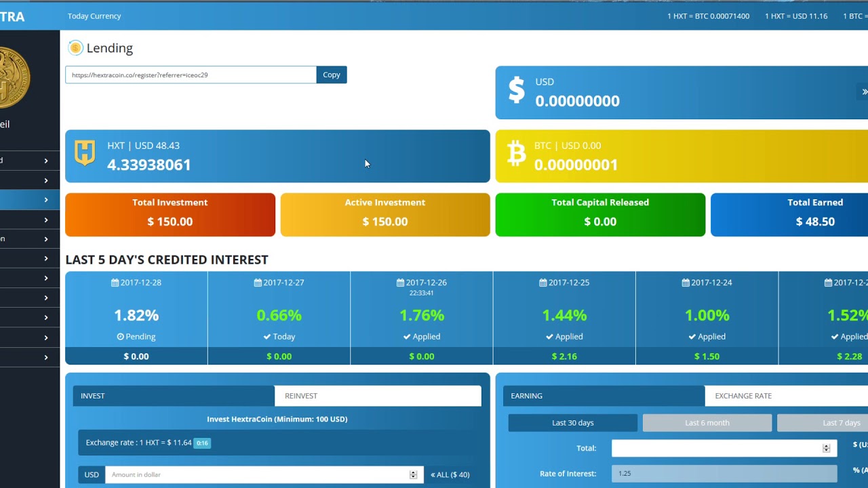Click the Exchange rate 1 HXT = $ 11.64 text
The width and height of the screenshot is (868, 488).
pyautogui.click(x=138, y=443)
